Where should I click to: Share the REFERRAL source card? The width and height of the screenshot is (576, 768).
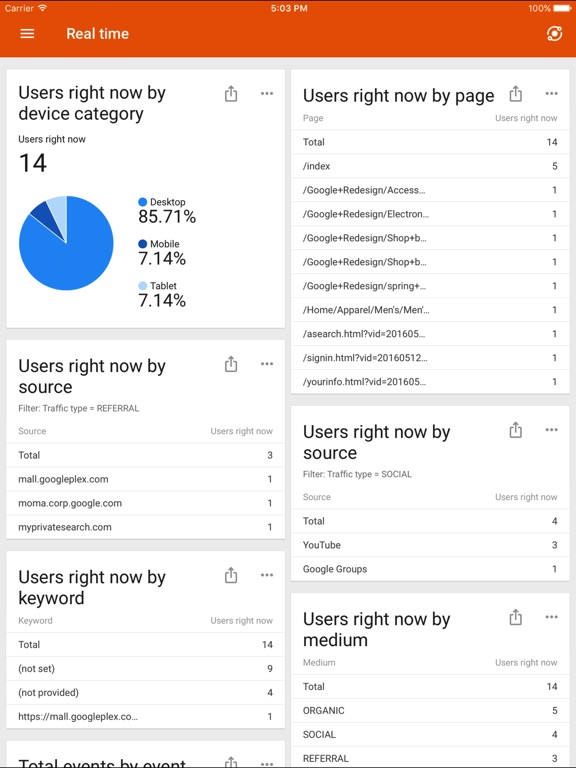231,364
